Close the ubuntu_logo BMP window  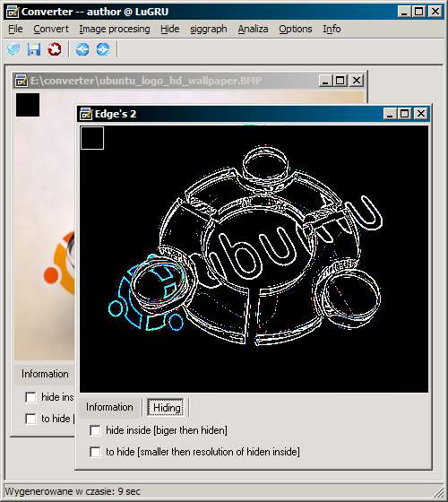click(357, 81)
